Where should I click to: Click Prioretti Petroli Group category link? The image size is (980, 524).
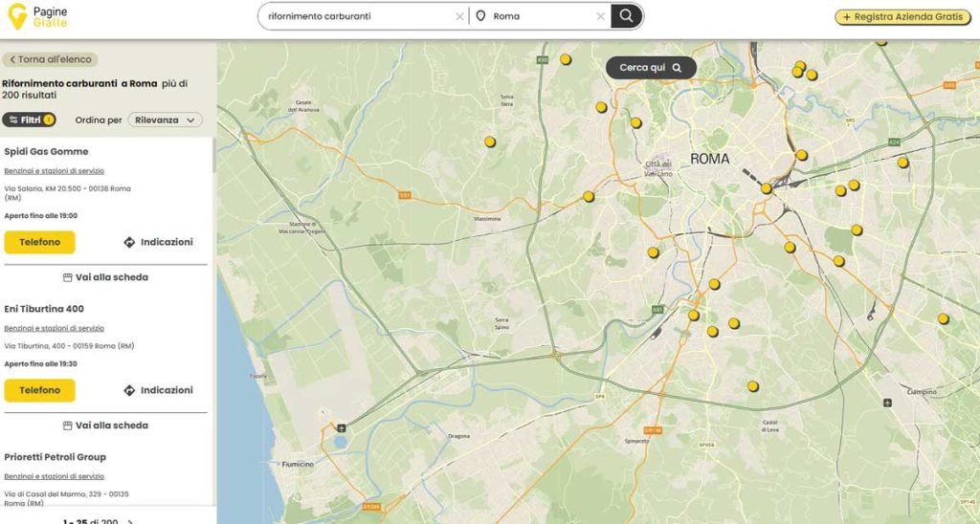55,476
